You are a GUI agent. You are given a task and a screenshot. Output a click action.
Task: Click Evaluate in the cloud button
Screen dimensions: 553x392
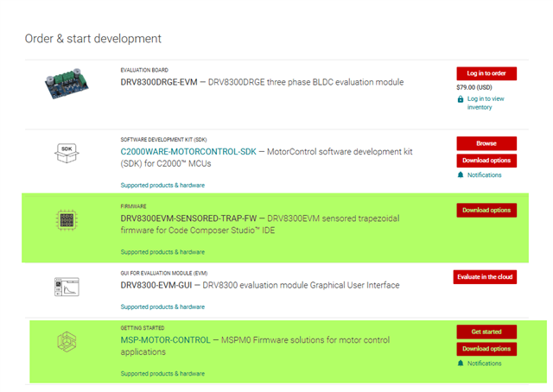485,276
